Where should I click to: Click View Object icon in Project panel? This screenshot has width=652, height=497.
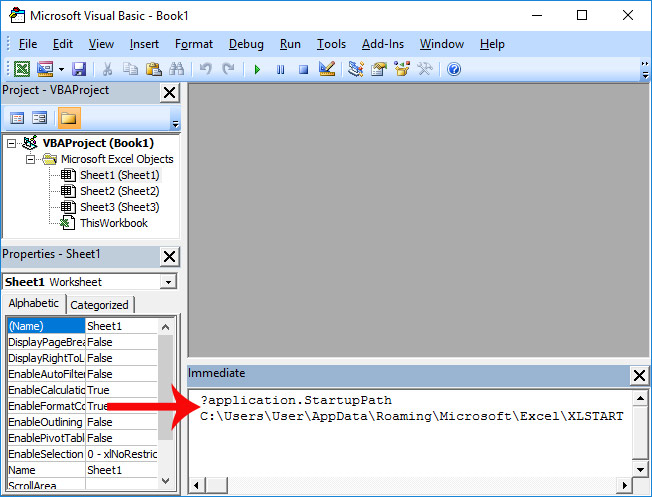(x=40, y=118)
